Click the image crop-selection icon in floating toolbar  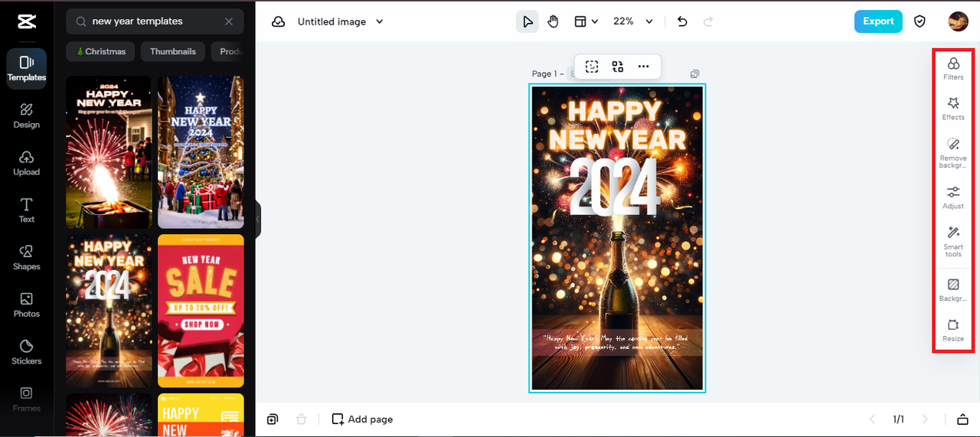[592, 67]
